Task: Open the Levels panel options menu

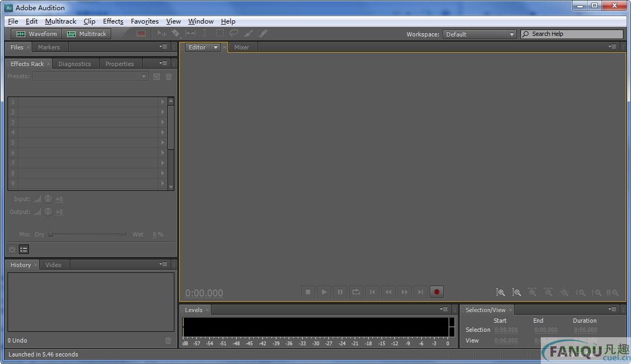Action: click(x=443, y=309)
